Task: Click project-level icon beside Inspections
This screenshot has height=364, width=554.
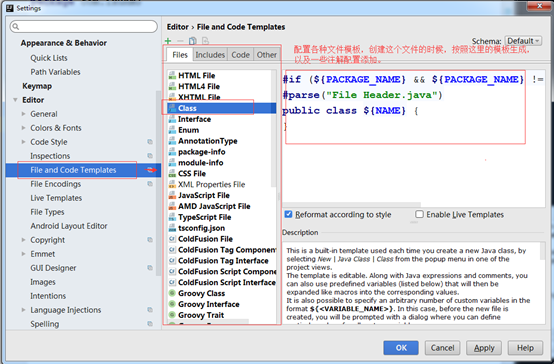Action: pos(150,156)
